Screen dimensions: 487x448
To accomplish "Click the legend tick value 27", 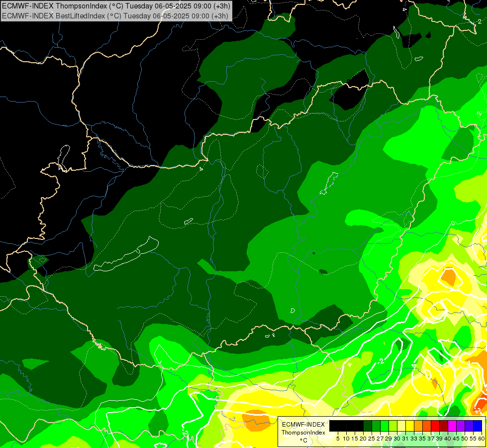I will pos(380,439).
